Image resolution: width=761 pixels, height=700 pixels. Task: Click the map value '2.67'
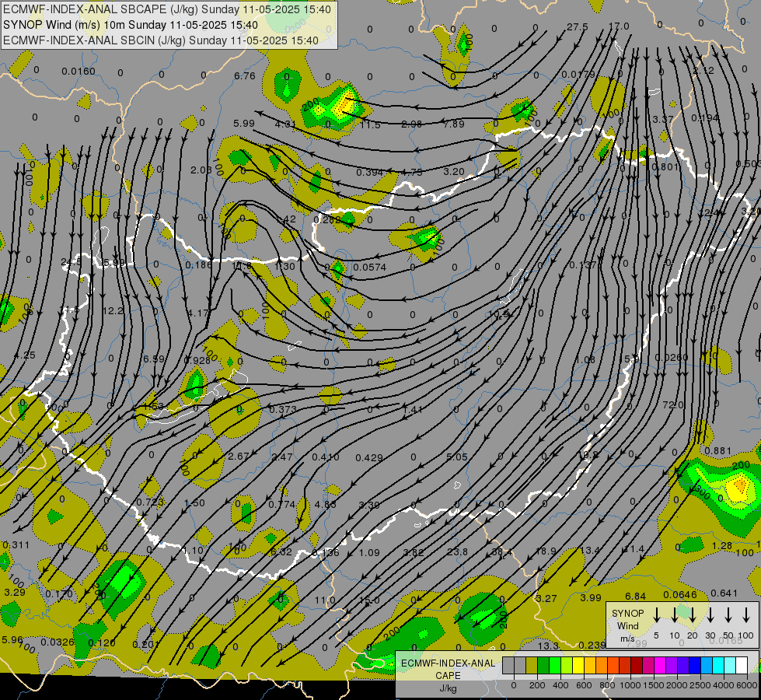tap(239, 456)
